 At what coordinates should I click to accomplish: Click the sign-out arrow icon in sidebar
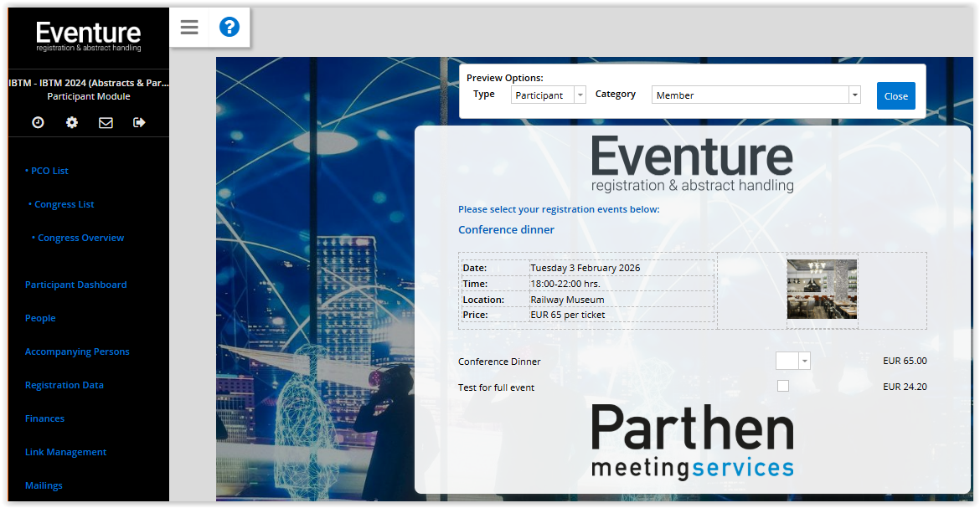coord(139,122)
